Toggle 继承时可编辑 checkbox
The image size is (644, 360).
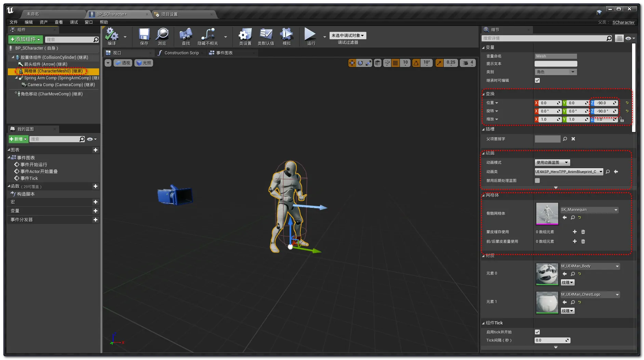click(537, 80)
